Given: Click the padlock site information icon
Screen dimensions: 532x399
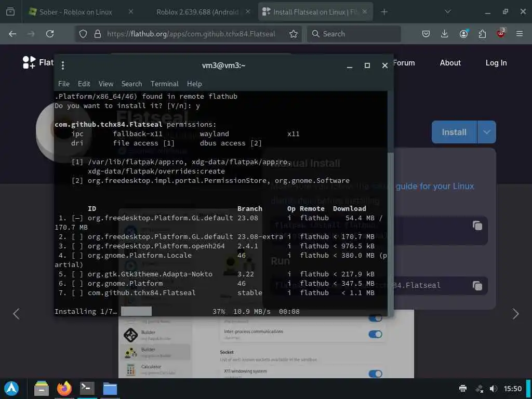Looking at the screenshot, I should [x=98, y=34].
